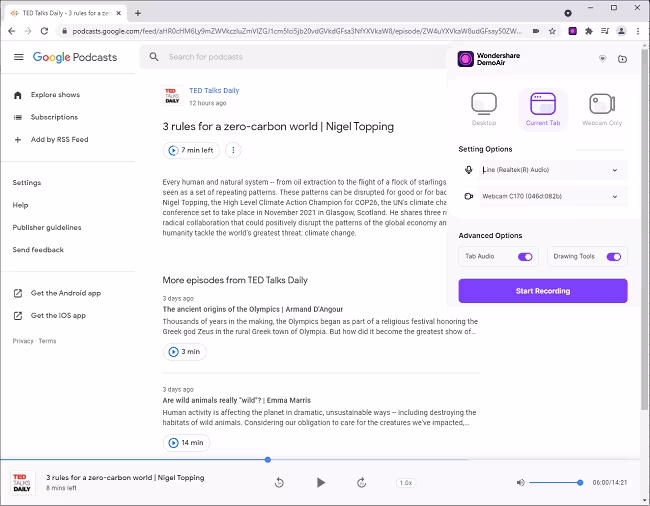The height and width of the screenshot is (506, 650).
Task: Open the Privacy link
Action: click(23, 341)
